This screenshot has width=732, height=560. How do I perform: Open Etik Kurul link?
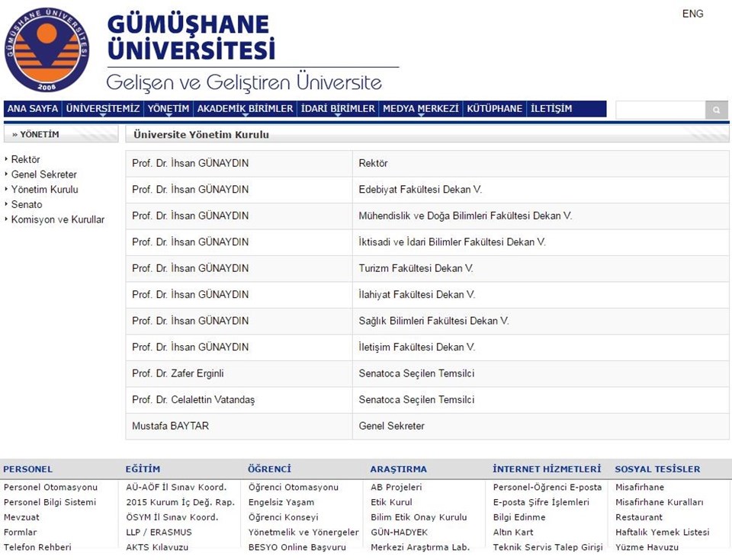click(392, 502)
